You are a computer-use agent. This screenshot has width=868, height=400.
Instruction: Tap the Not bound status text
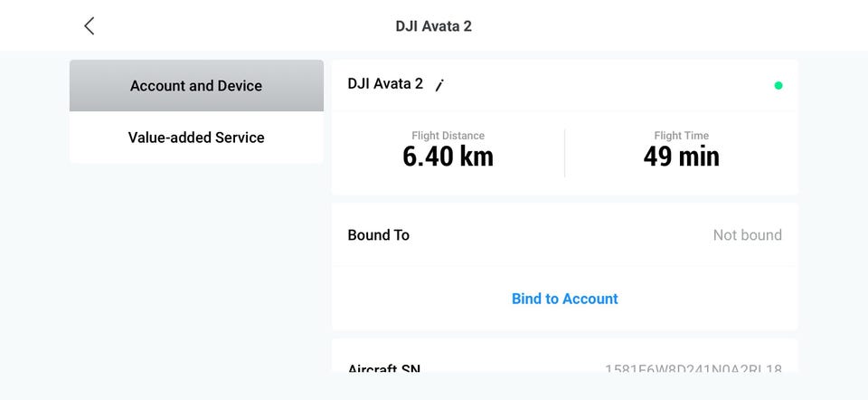click(x=747, y=235)
